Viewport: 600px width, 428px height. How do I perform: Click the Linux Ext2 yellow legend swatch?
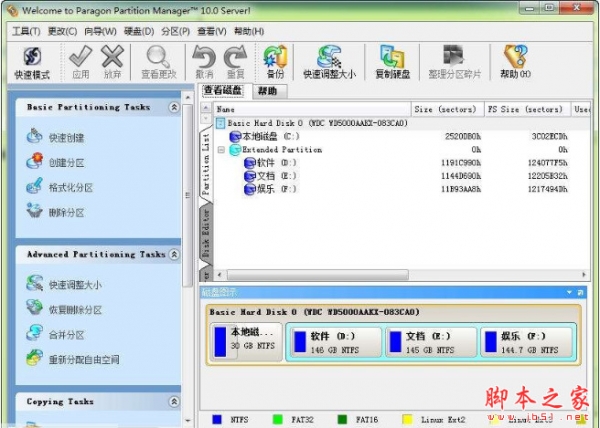tap(407, 420)
